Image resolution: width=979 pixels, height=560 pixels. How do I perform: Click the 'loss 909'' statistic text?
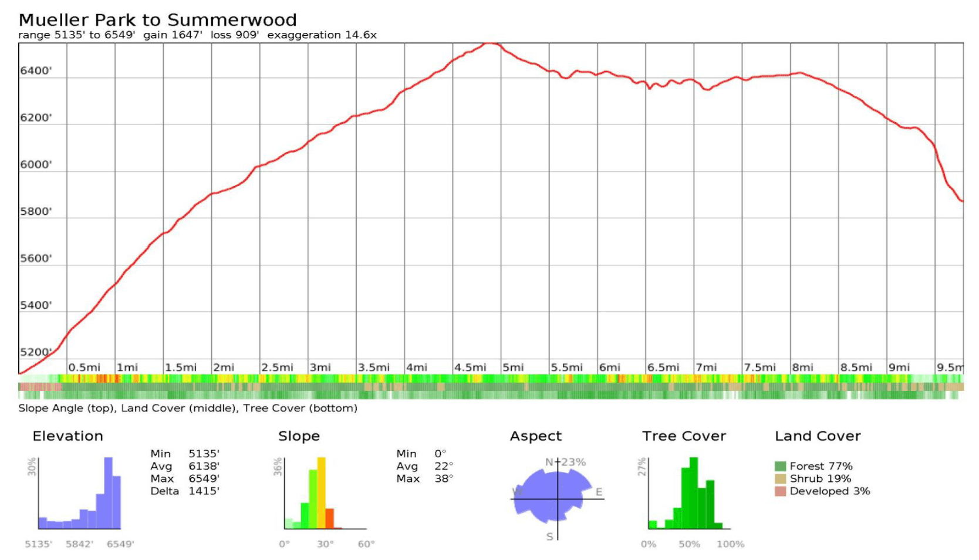(x=235, y=35)
